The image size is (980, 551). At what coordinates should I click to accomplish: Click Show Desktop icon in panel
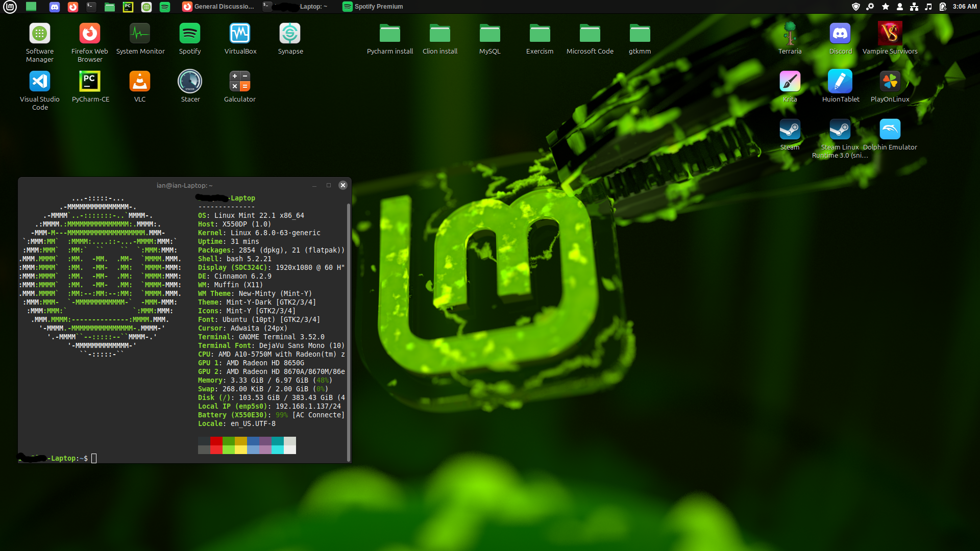[x=31, y=7]
